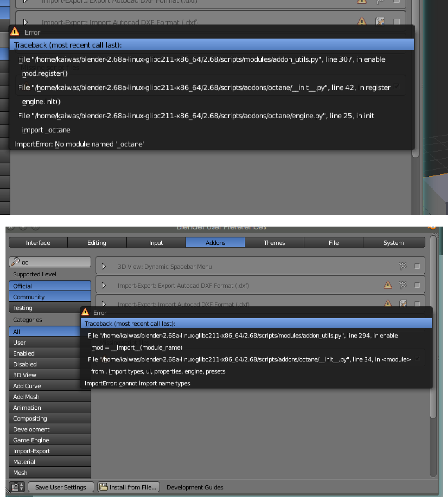Open the Development Guides link
This screenshot has width=448, height=497.
pos(195,487)
